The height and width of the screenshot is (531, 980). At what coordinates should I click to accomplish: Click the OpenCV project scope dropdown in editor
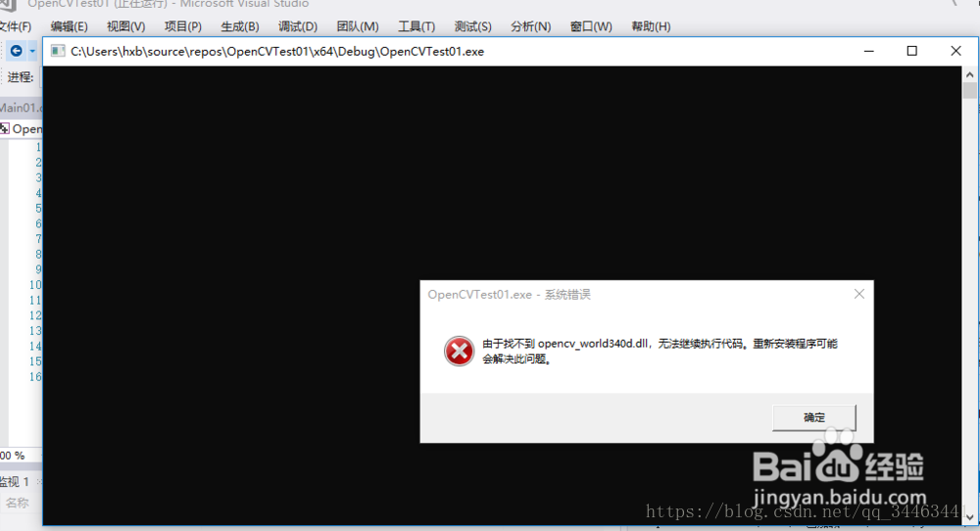[x=22, y=128]
